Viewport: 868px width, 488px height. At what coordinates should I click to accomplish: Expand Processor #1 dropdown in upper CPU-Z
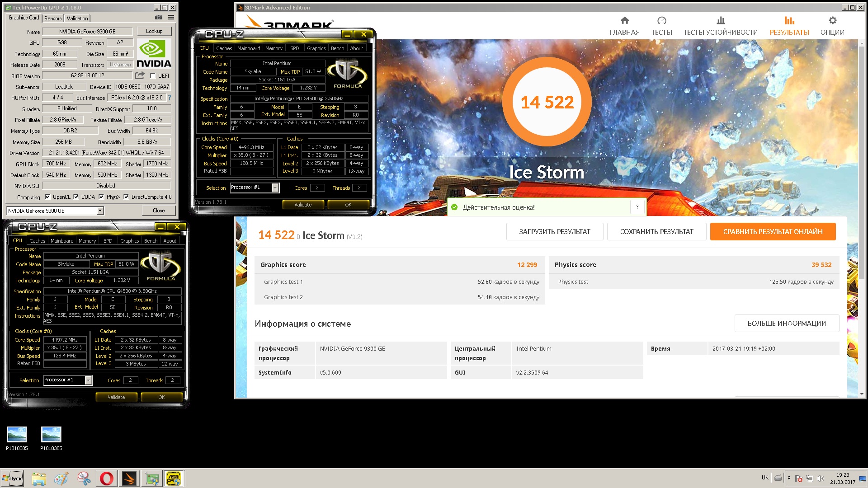275,188
